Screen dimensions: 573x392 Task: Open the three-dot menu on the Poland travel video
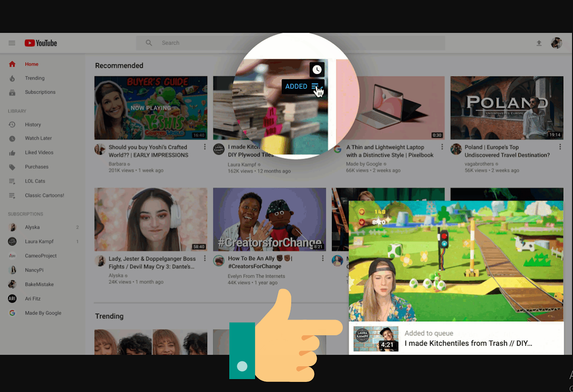tap(560, 147)
